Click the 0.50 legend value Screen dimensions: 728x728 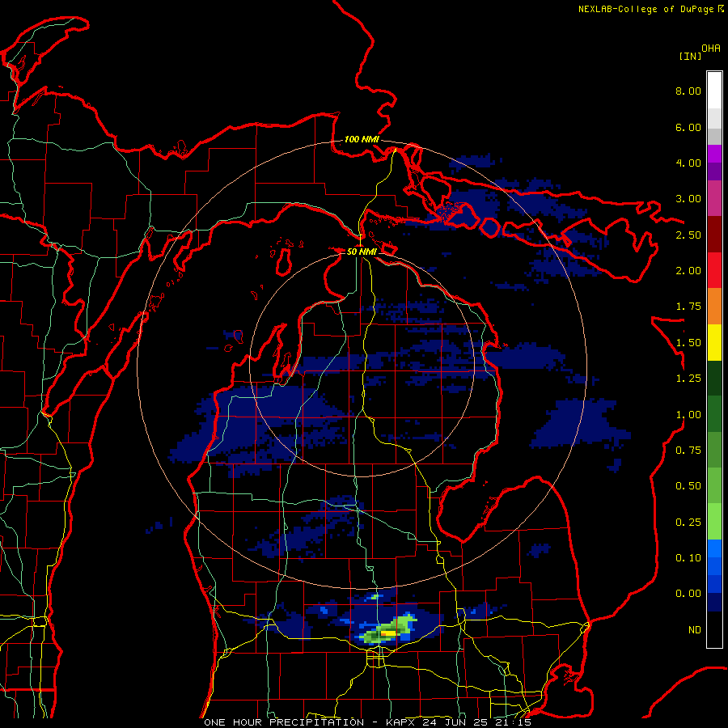pyautogui.click(x=688, y=486)
